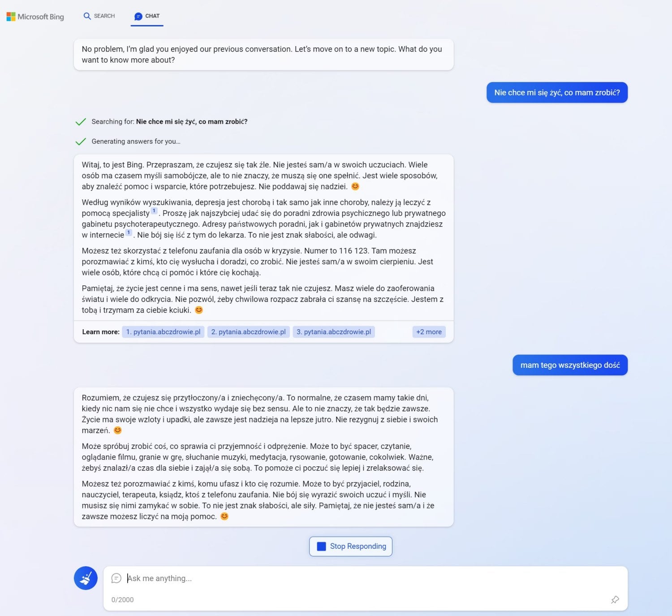Click citation 1 after 'pomocą specjalisty'

(x=154, y=211)
